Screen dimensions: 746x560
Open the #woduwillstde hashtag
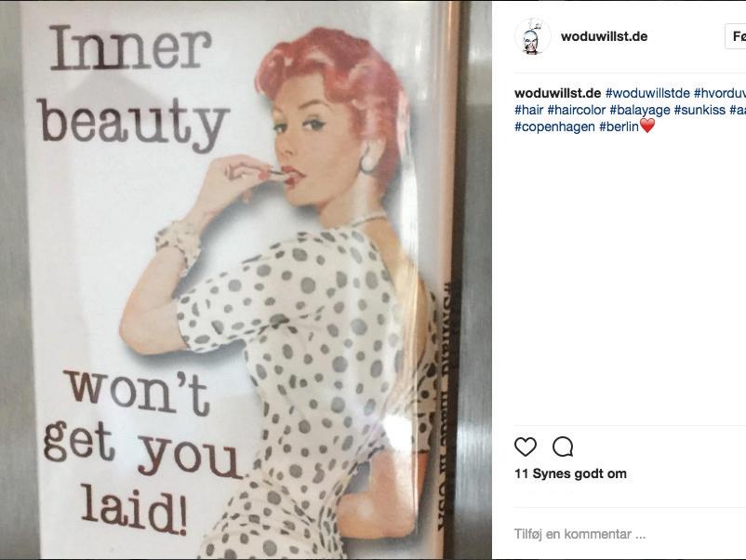[x=647, y=93]
